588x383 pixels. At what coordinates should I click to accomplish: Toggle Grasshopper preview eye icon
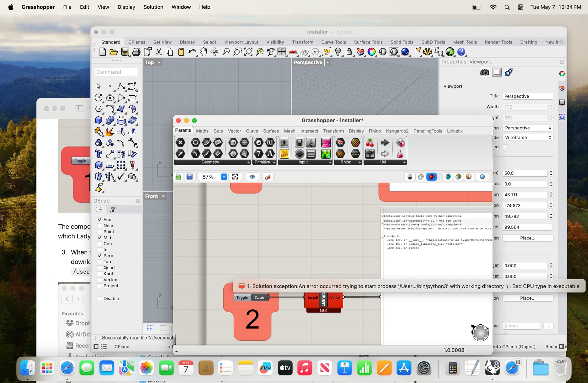pos(252,177)
